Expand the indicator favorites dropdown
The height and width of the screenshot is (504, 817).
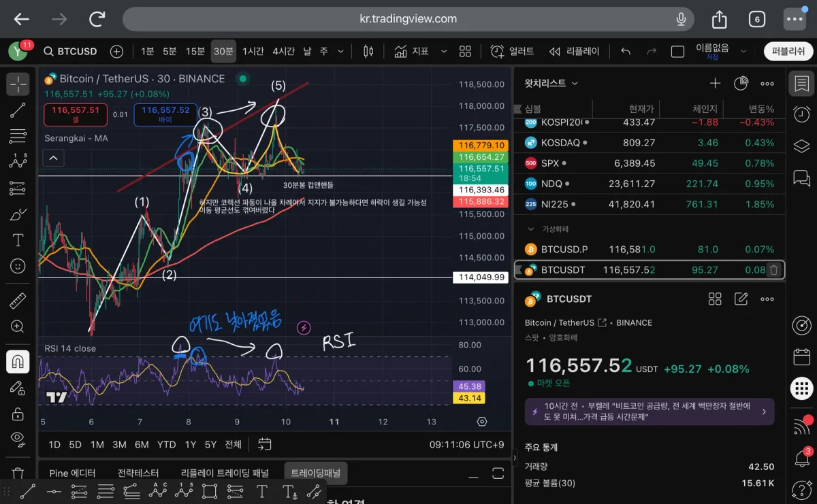(444, 51)
